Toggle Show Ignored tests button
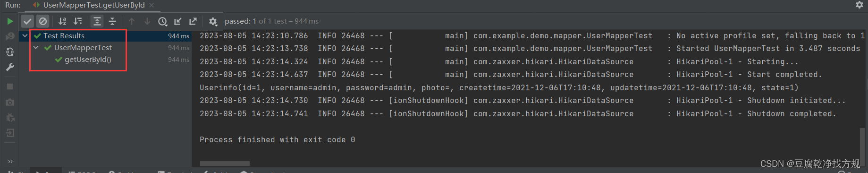The height and width of the screenshot is (173, 868). click(x=42, y=21)
